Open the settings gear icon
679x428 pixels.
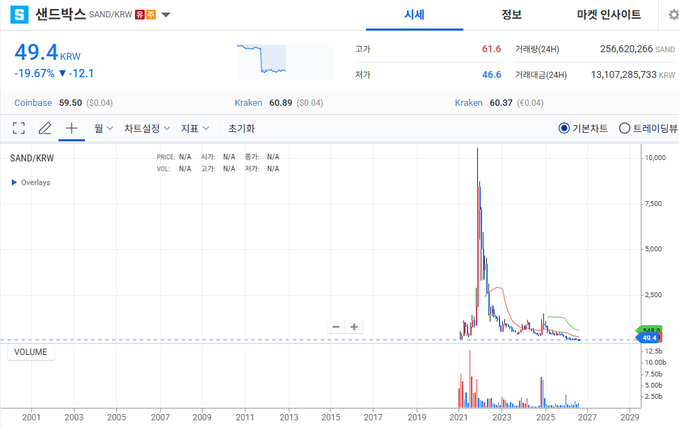(x=673, y=15)
